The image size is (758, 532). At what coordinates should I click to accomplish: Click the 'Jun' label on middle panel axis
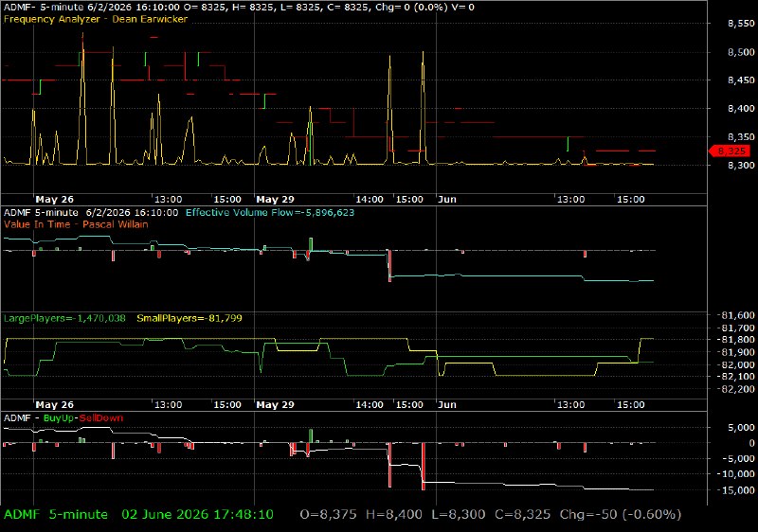click(x=447, y=404)
